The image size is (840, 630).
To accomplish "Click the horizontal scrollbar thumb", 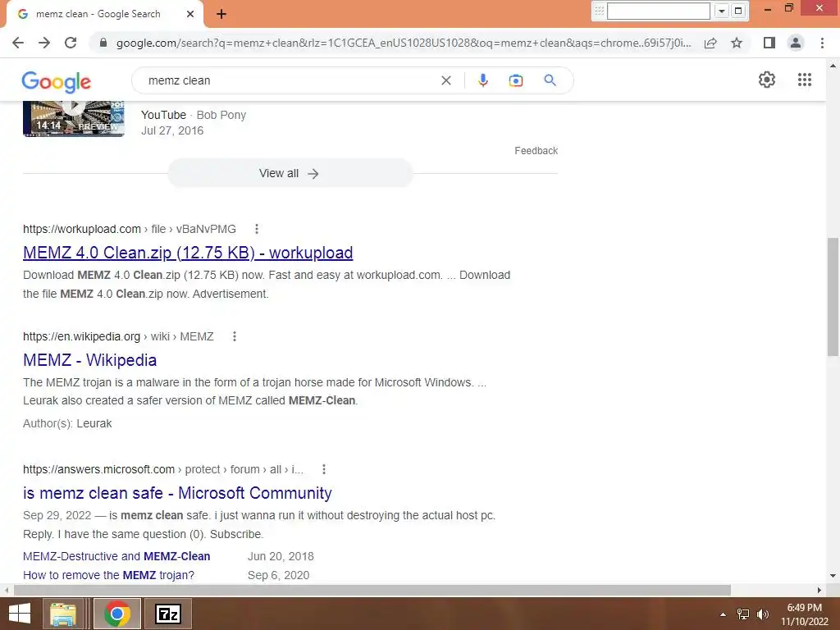I will (x=372, y=590).
